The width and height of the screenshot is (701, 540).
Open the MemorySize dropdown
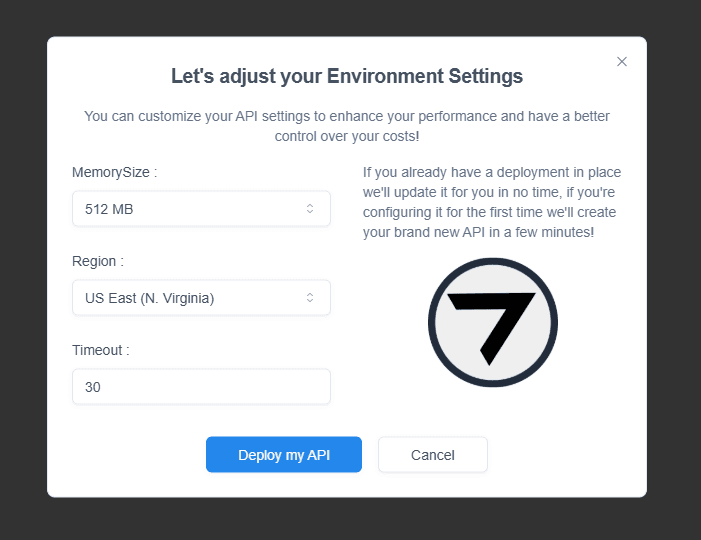pos(201,209)
